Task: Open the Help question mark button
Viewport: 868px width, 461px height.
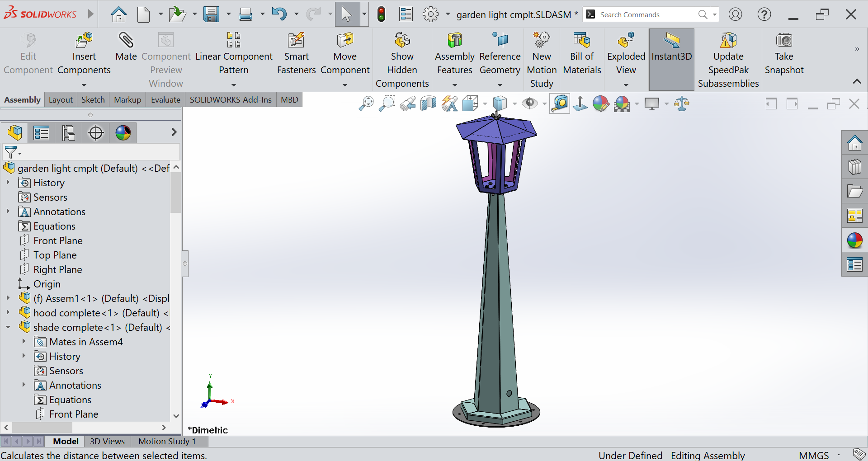Action: coord(764,14)
